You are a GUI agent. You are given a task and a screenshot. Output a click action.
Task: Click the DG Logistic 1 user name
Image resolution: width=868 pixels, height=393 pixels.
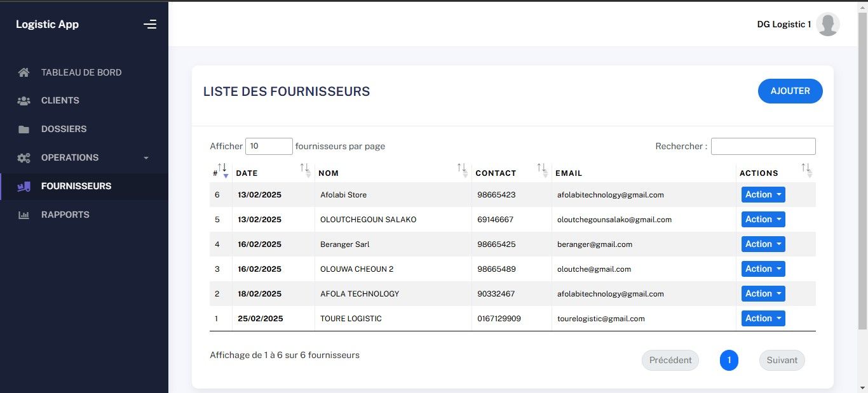point(784,24)
